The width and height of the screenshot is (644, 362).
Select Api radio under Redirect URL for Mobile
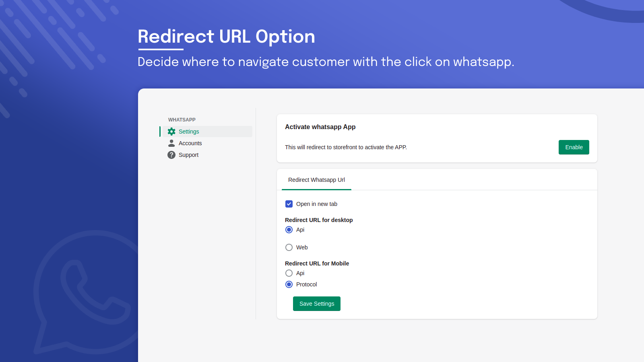[x=289, y=273]
